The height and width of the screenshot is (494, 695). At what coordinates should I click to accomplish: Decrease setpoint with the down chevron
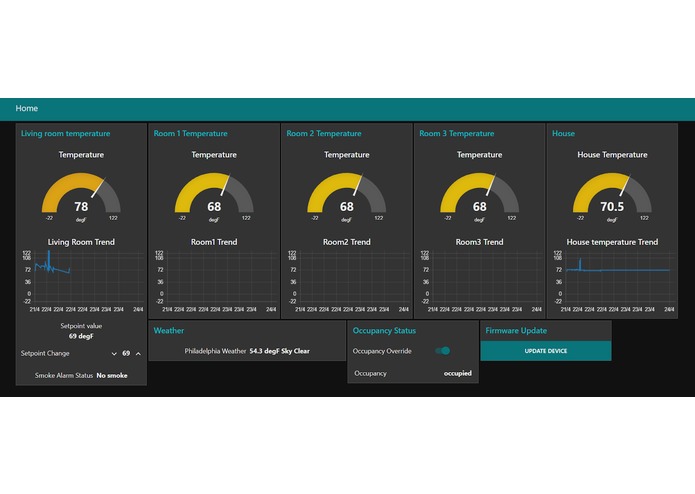(114, 354)
